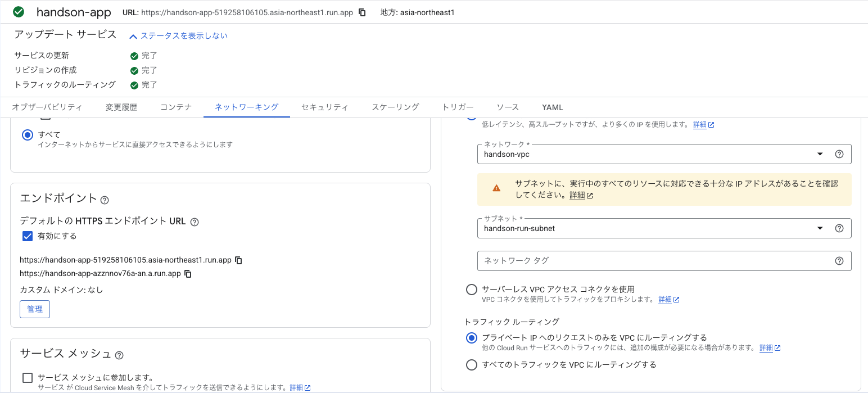Open help for サービス メッシュ heading
Image resolution: width=868 pixels, height=393 pixels.
coord(119,355)
